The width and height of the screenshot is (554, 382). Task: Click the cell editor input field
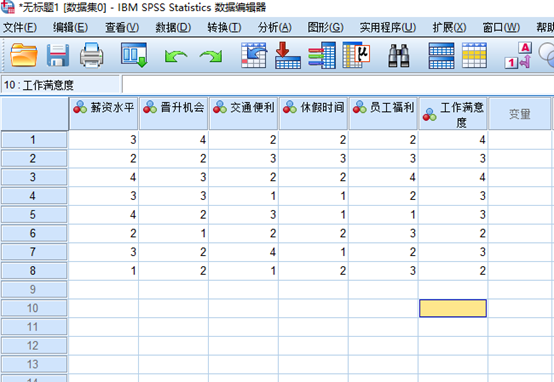(338, 85)
